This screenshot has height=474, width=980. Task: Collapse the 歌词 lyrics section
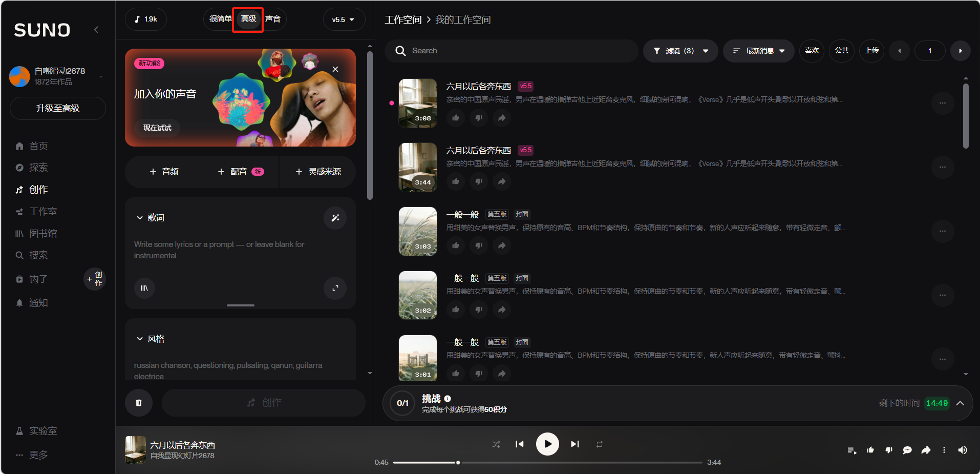[x=140, y=218]
